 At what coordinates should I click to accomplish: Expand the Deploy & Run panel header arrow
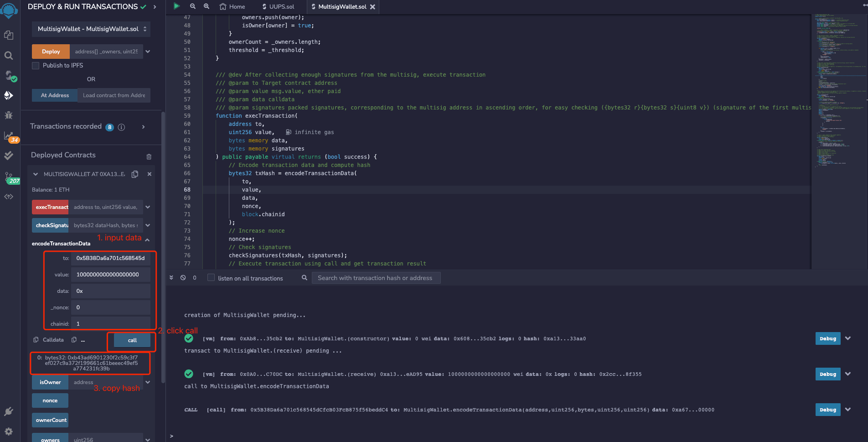point(155,7)
